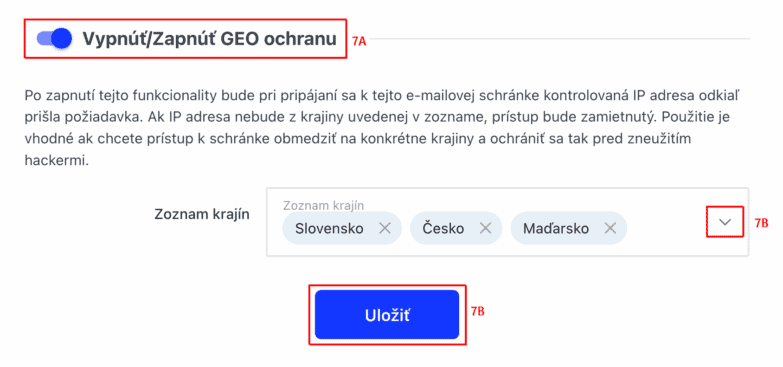Click the 7B marker beside the chevron
The width and height of the screenshot is (783, 367).
[x=761, y=223]
